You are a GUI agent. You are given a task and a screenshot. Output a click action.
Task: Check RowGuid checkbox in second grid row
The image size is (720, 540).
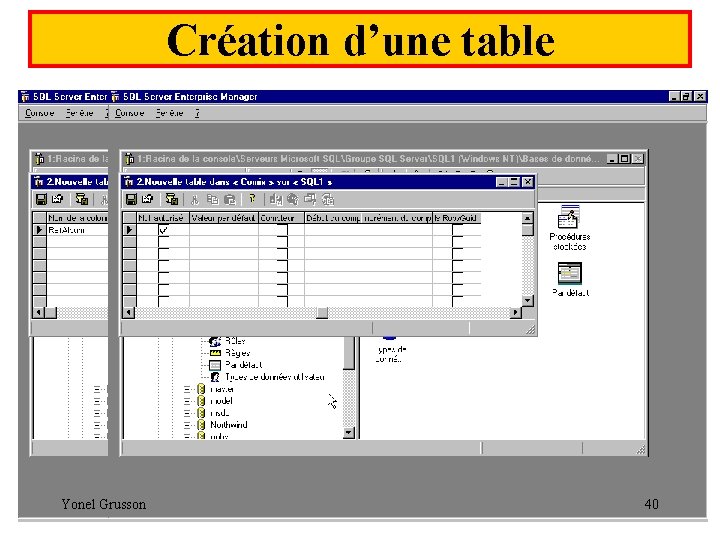457,242
